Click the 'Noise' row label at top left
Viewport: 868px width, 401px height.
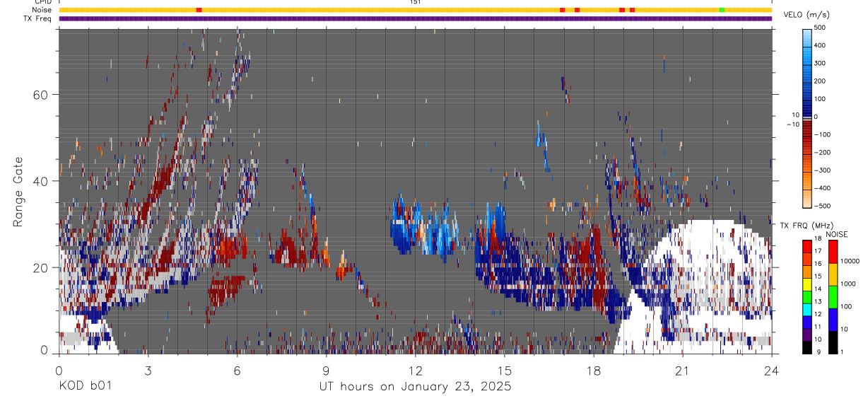(x=42, y=10)
